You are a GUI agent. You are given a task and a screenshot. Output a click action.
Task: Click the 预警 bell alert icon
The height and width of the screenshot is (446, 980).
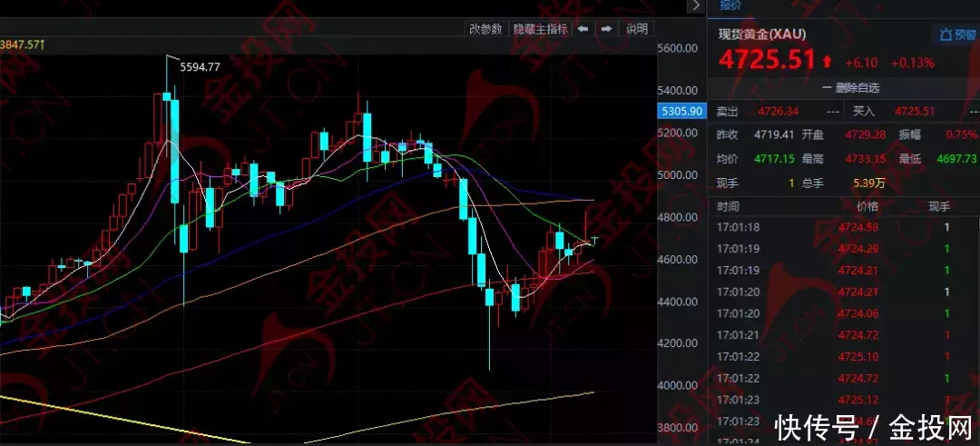945,35
